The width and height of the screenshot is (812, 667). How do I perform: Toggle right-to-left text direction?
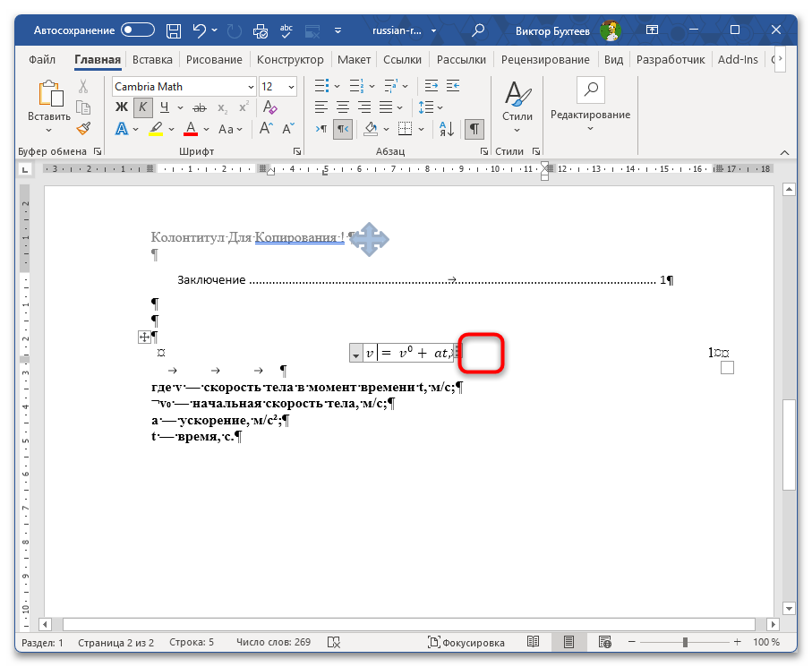coord(344,128)
